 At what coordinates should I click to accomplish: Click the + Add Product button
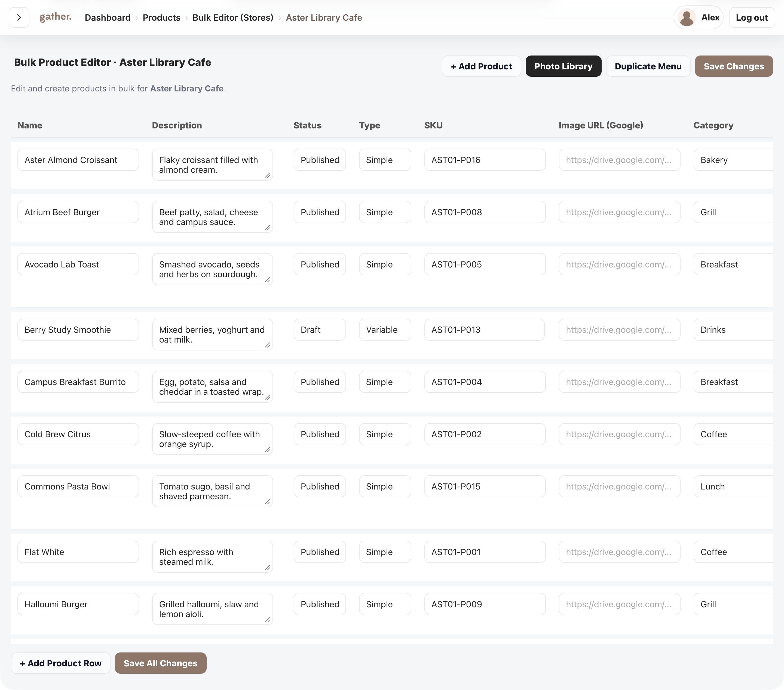pos(481,66)
